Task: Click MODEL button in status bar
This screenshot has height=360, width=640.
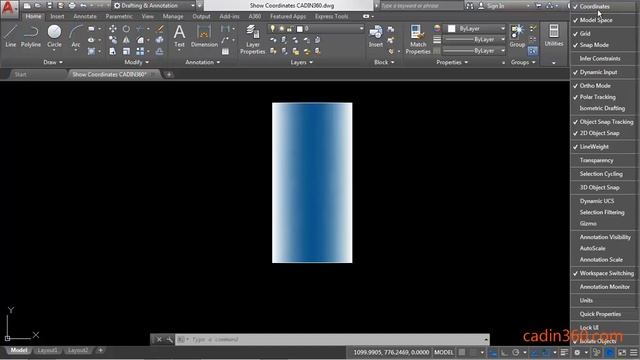Action: click(x=444, y=352)
